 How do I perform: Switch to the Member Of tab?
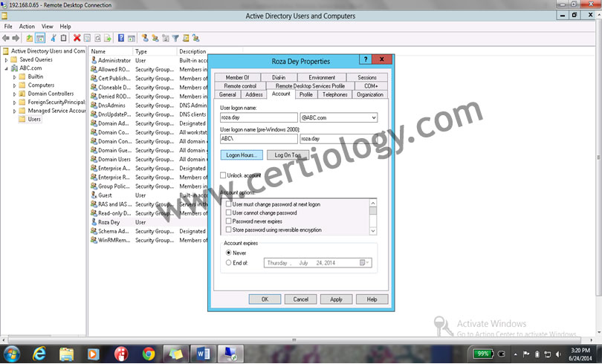pos(237,77)
